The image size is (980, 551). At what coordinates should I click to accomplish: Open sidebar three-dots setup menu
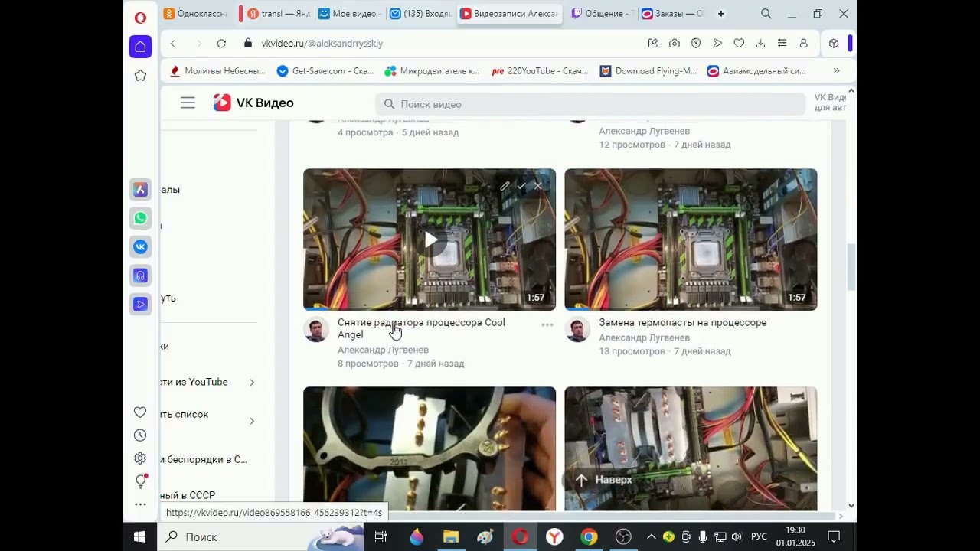pyautogui.click(x=140, y=504)
